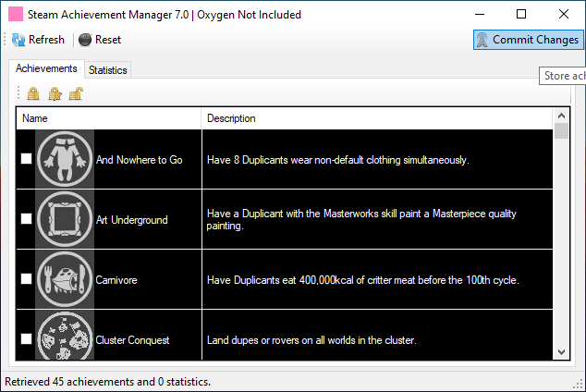The height and width of the screenshot is (392, 586).
Task: Click description about Masterpiece quality painting
Action: tap(361, 219)
